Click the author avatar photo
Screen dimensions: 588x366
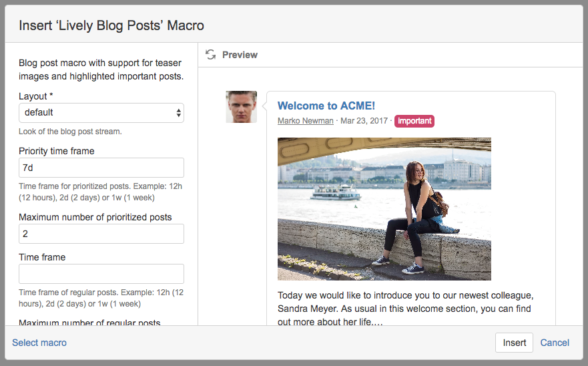point(241,107)
